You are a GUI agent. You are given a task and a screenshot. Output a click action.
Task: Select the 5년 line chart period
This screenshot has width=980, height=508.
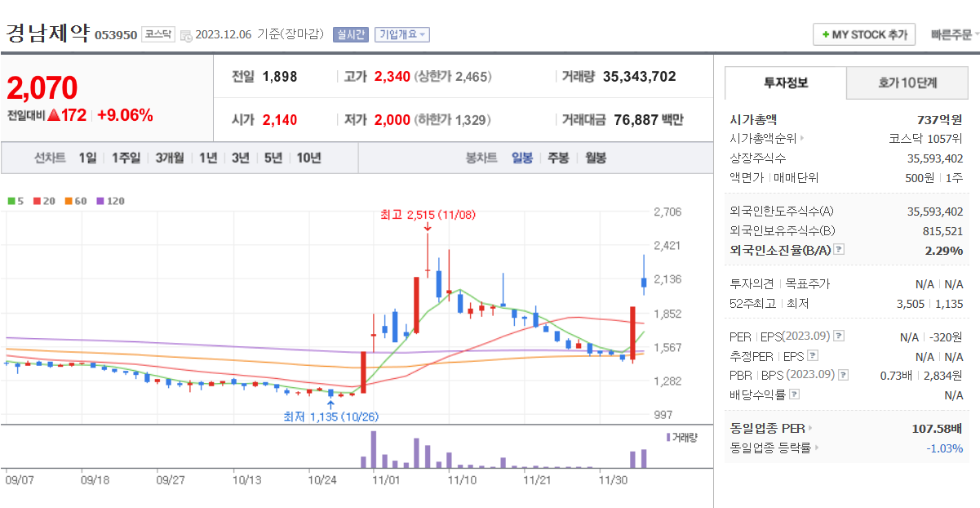point(273,158)
